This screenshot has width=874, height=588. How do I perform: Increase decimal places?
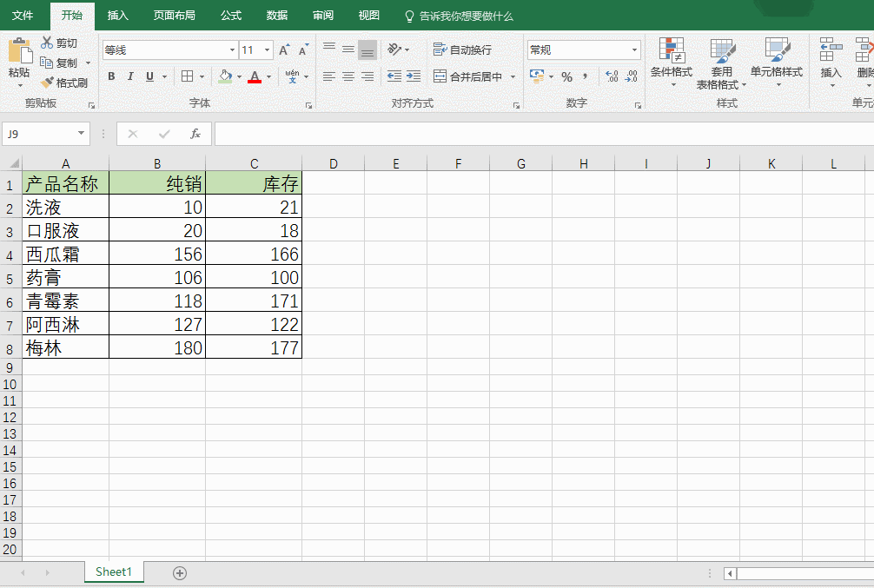pyautogui.click(x=612, y=76)
